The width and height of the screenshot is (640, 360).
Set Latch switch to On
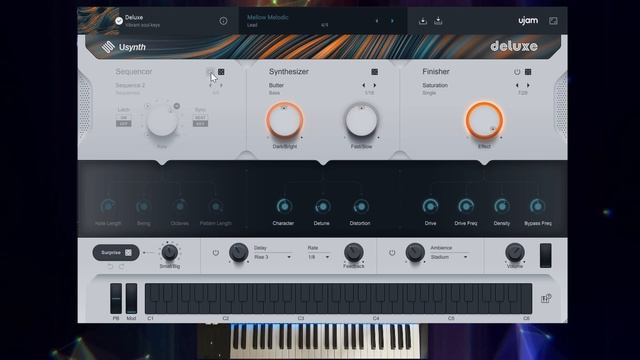tap(124, 118)
